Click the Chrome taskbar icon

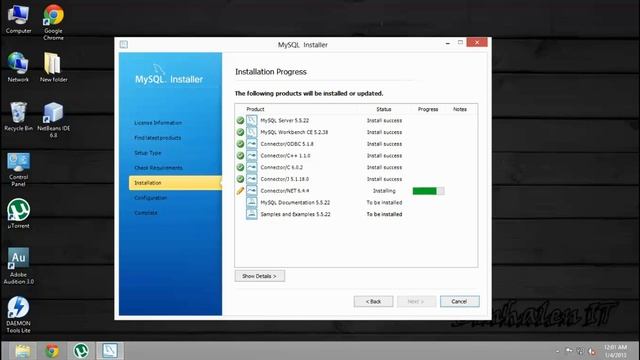click(52, 351)
